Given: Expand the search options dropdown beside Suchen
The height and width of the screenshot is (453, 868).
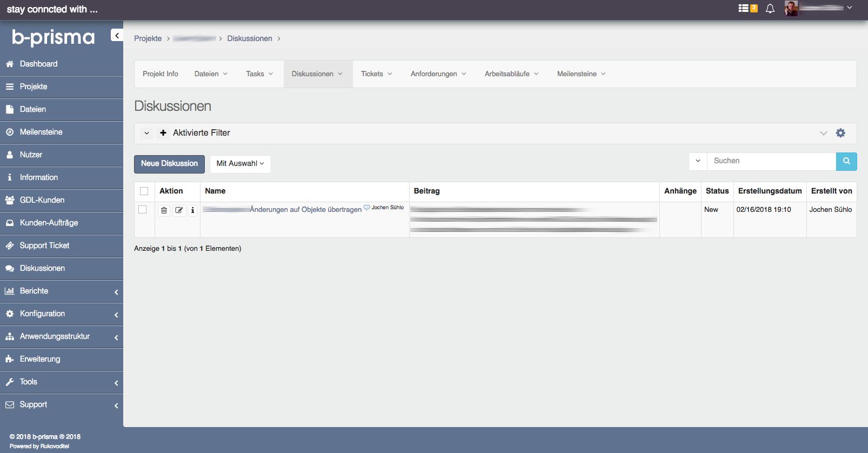Looking at the screenshot, I should point(698,161).
